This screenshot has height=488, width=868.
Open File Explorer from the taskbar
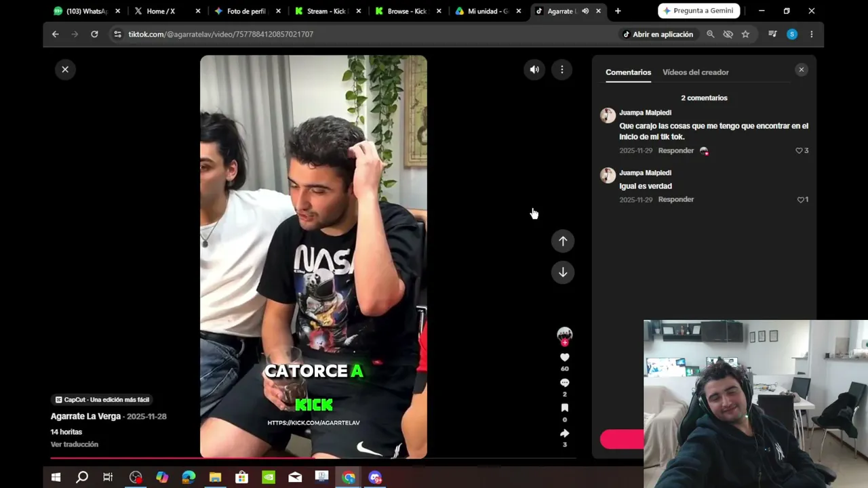pos(215,477)
